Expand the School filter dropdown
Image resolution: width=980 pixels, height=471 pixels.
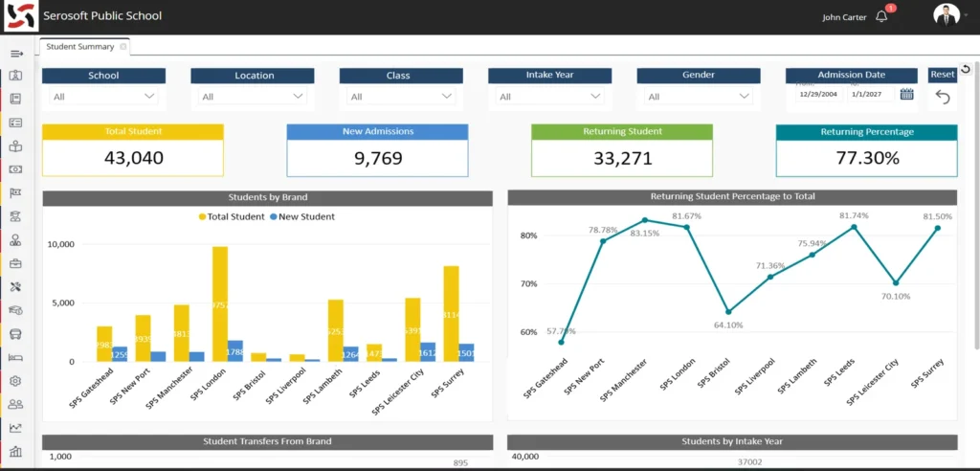pos(103,97)
